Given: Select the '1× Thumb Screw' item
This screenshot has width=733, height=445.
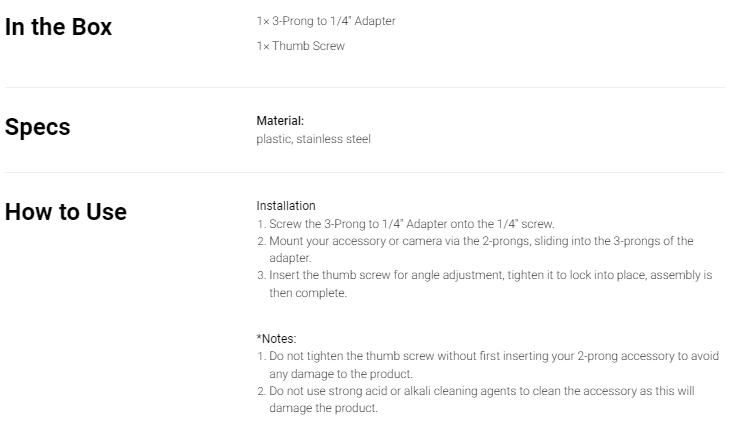Looking at the screenshot, I should (x=301, y=46).
